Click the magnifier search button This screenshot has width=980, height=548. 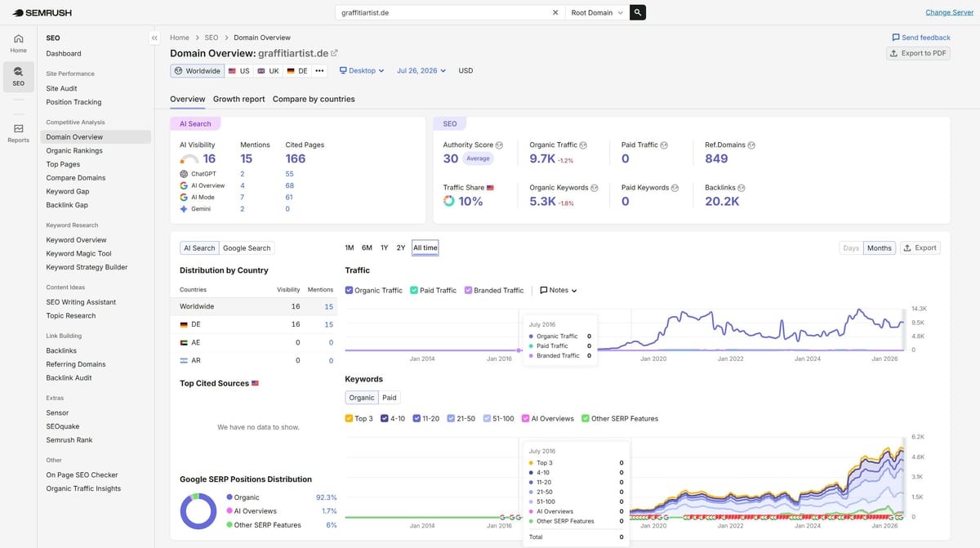coord(638,12)
